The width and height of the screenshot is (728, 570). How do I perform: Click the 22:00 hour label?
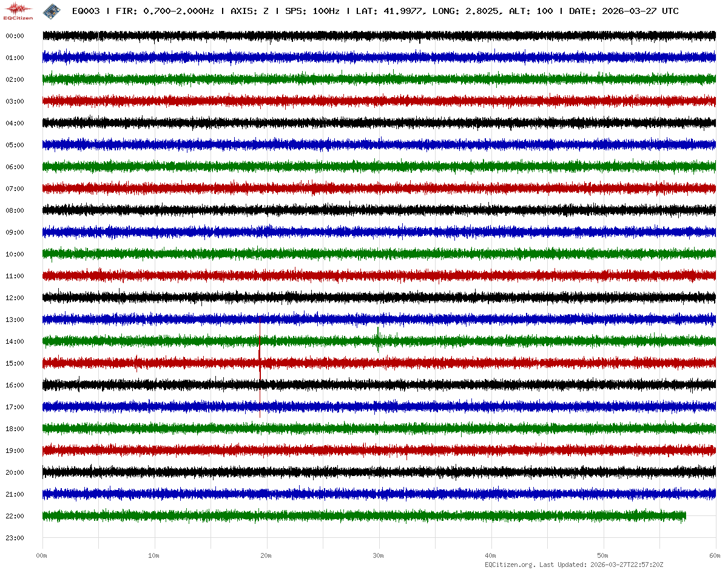(15, 516)
